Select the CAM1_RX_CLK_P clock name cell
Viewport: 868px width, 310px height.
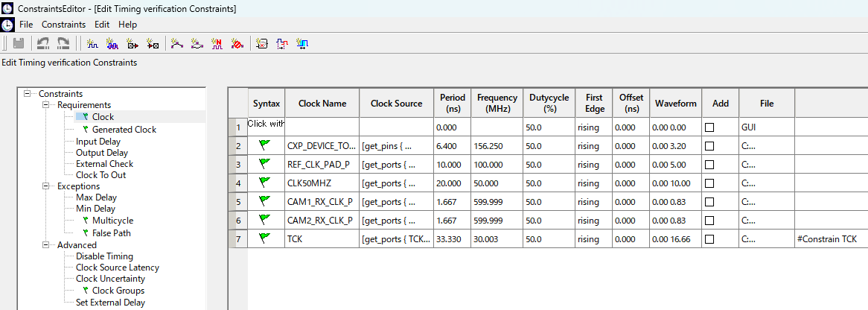click(322, 202)
